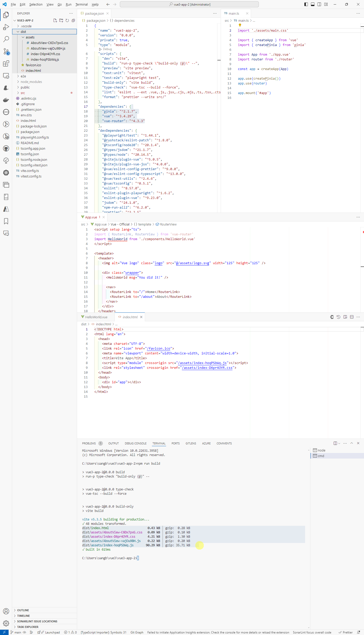Open the Source Control view
This screenshot has width=364, height=635.
6,52
